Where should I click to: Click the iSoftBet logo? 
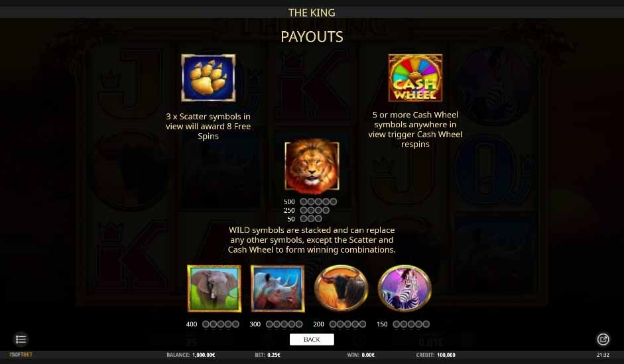click(21, 355)
